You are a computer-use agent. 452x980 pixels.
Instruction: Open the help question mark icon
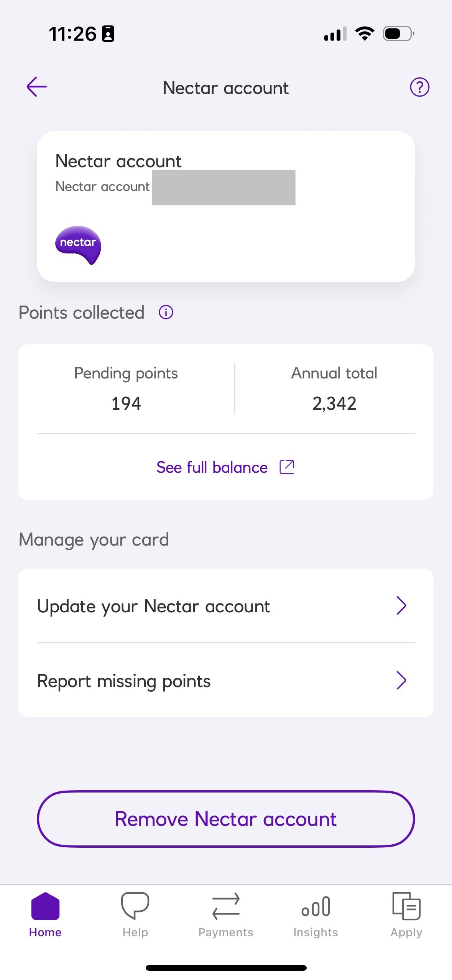(x=419, y=87)
